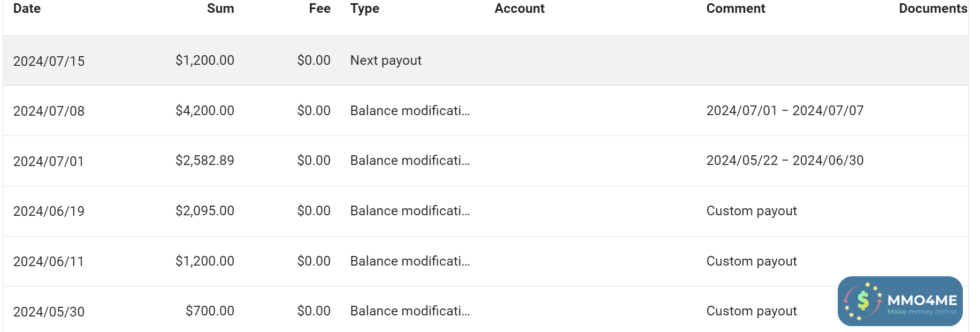Click the $4,200.00 sum cell
Screen dimensions: 980x332
[x=205, y=111]
